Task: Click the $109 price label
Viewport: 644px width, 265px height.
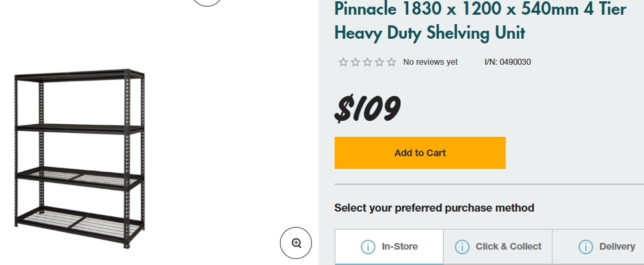Action: 367,109
